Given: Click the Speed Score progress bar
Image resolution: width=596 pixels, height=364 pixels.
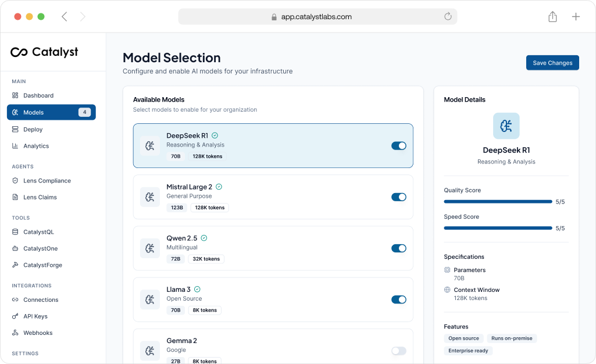Looking at the screenshot, I should pos(498,228).
